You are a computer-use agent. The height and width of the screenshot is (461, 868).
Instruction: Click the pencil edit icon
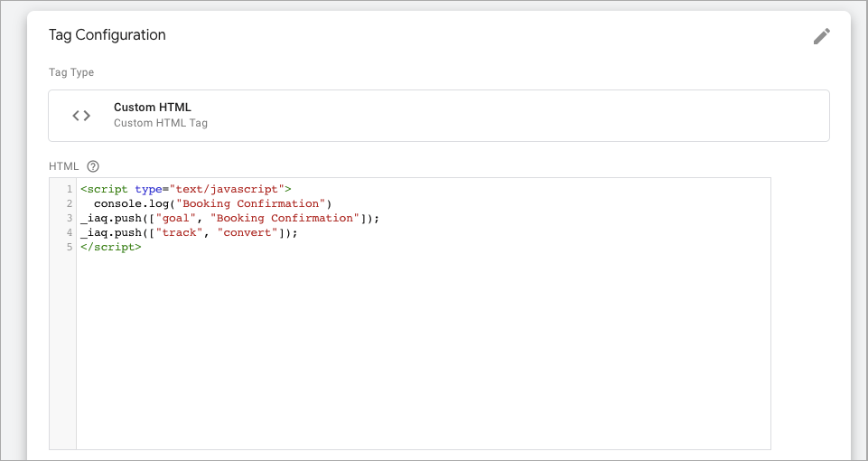[x=822, y=36]
